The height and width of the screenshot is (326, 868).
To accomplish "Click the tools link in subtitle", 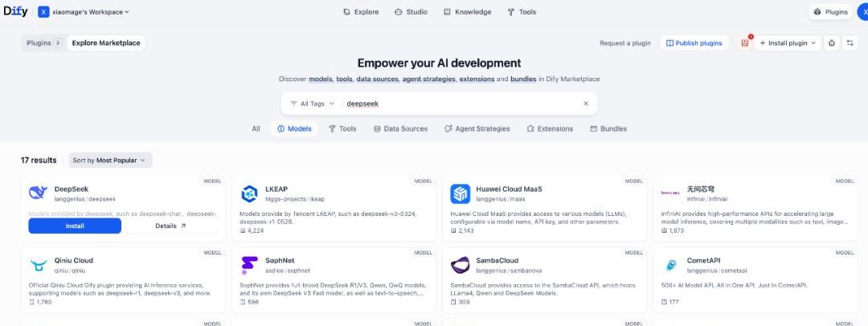I will [344, 79].
